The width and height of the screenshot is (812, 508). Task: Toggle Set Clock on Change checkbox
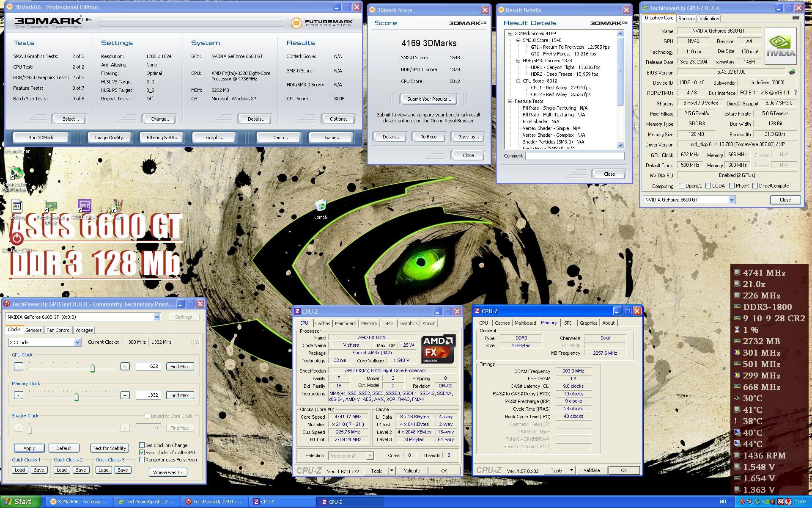click(142, 445)
